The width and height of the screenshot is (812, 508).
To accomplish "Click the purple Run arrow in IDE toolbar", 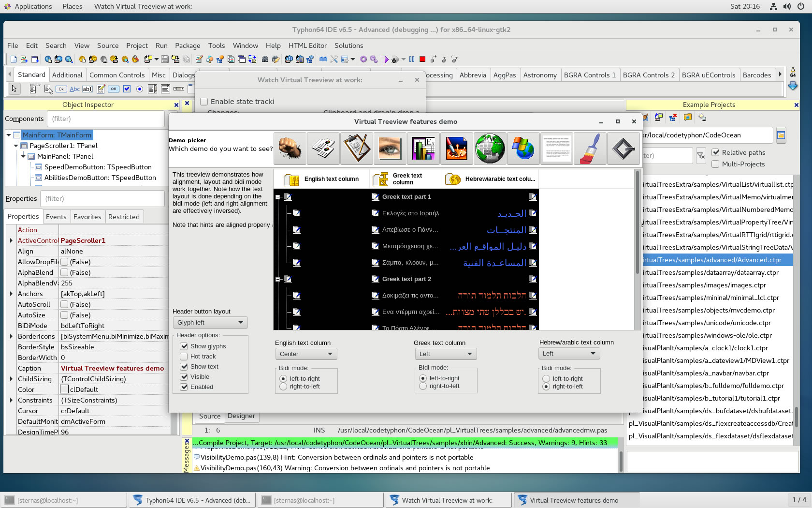I will click(385, 59).
